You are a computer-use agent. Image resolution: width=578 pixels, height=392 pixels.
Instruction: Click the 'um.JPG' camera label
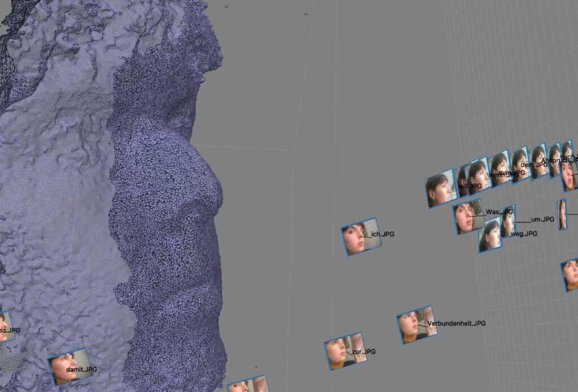(x=542, y=219)
